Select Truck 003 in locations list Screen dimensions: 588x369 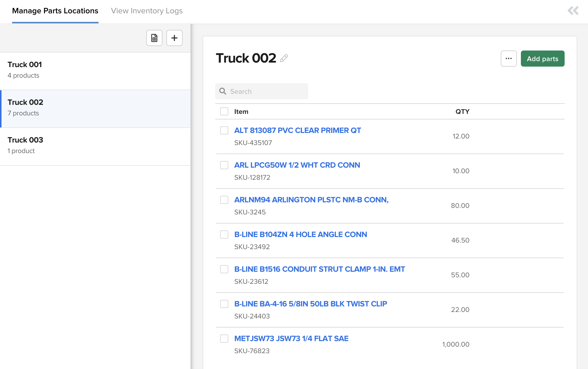click(95, 145)
